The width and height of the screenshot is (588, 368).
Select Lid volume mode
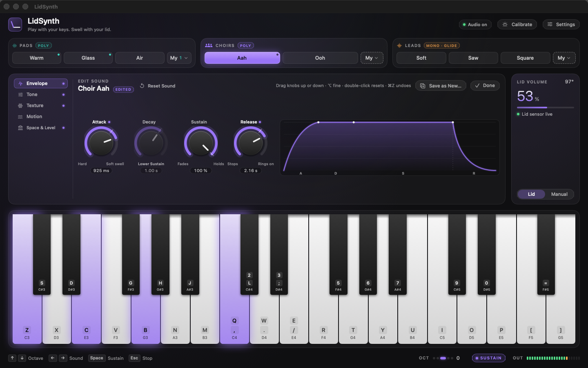tap(531, 194)
